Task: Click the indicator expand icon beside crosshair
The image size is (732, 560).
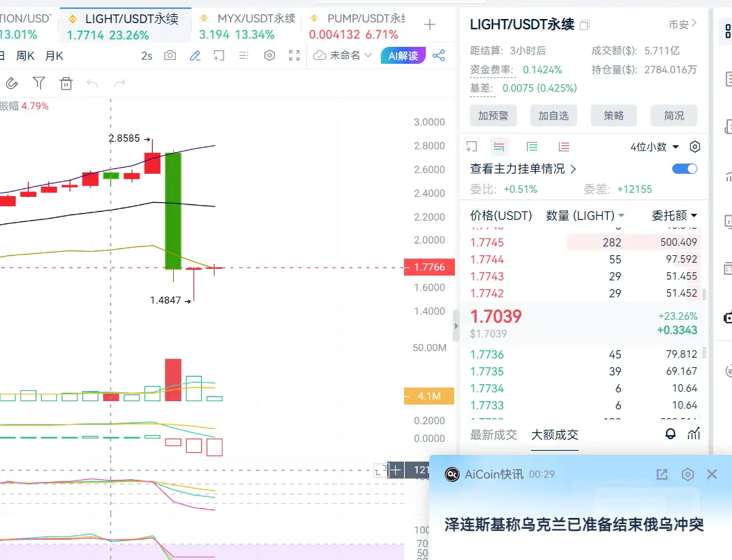Action: pyautogui.click(x=381, y=470)
